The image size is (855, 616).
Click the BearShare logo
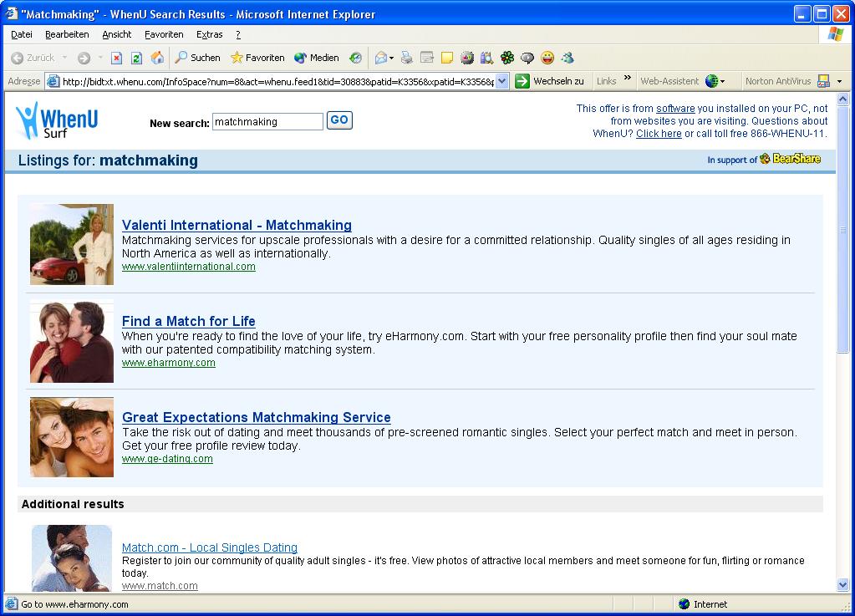[x=791, y=159]
